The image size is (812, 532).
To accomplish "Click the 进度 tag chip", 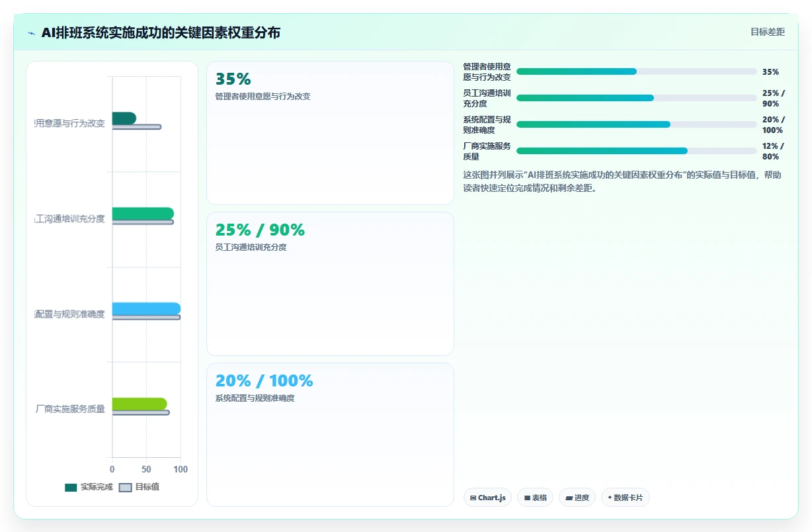I will (x=577, y=498).
